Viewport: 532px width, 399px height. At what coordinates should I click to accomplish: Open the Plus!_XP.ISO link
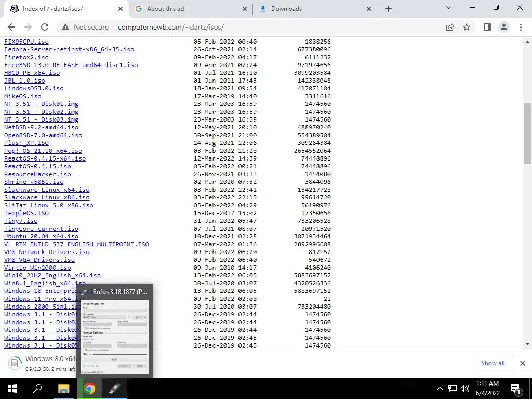click(x=26, y=143)
